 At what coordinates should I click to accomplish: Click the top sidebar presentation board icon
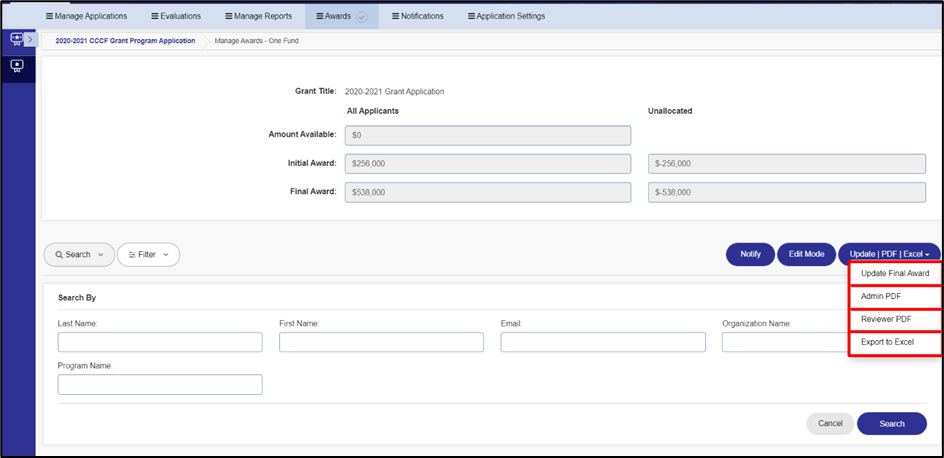(16, 39)
